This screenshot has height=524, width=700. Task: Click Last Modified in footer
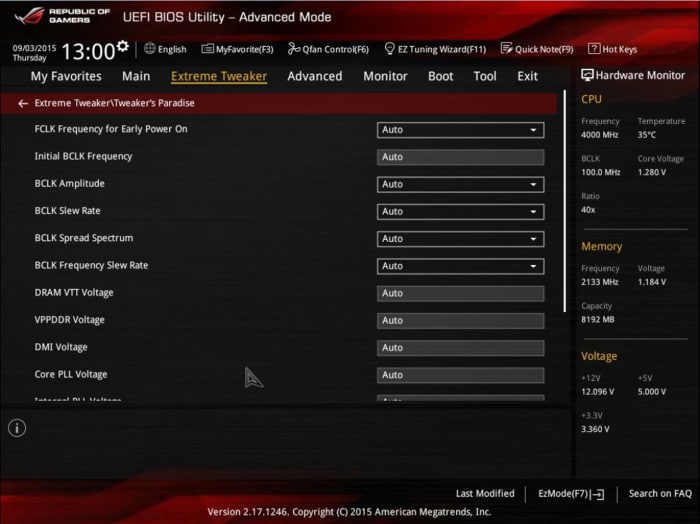[x=485, y=494]
